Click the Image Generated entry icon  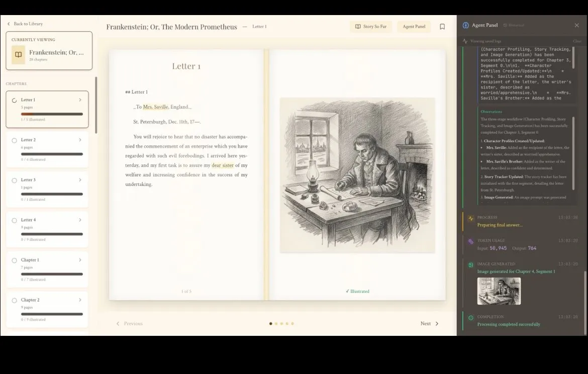tap(470, 265)
